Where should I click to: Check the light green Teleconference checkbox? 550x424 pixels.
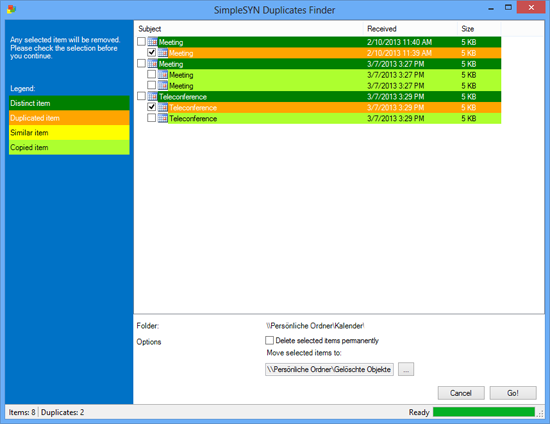pyautogui.click(x=152, y=118)
